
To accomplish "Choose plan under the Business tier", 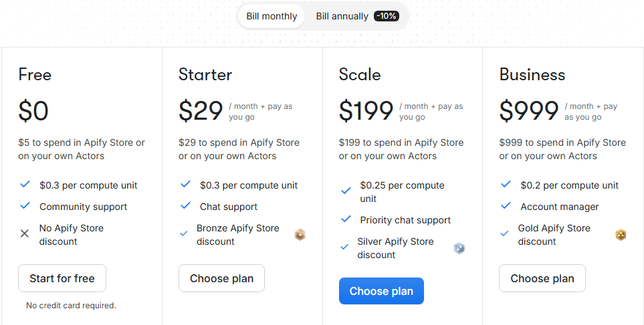I will [542, 278].
